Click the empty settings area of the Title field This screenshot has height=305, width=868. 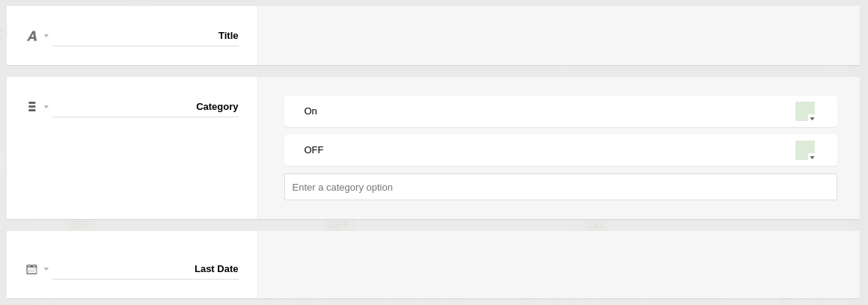(558, 36)
